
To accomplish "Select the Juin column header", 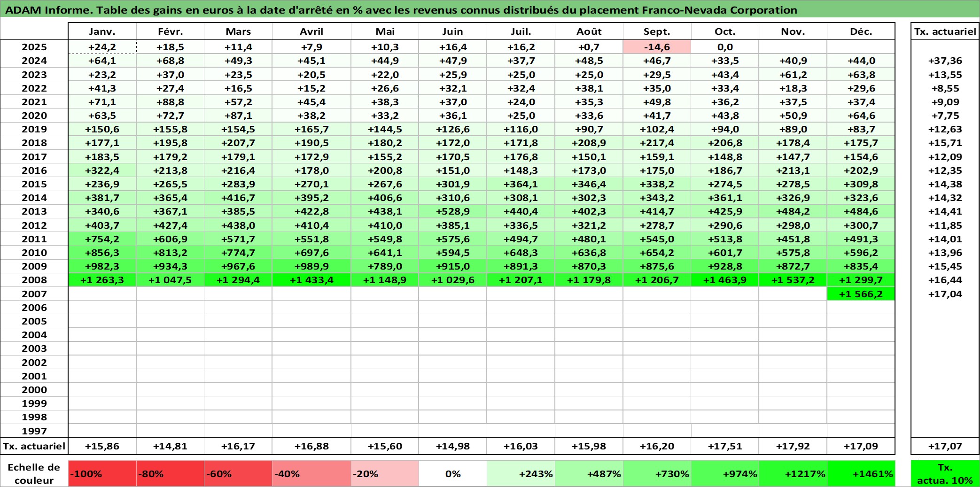I will (452, 31).
